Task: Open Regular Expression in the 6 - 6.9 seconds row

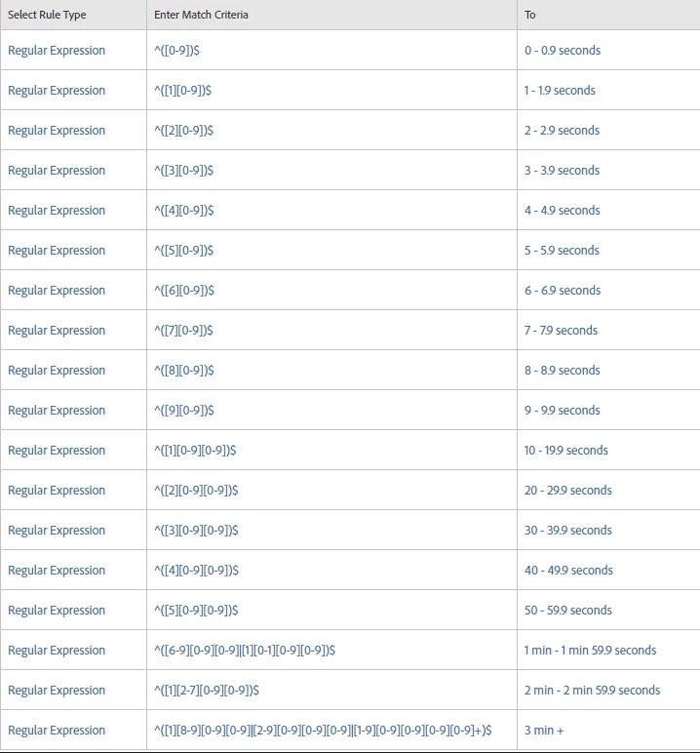Action: [57, 290]
